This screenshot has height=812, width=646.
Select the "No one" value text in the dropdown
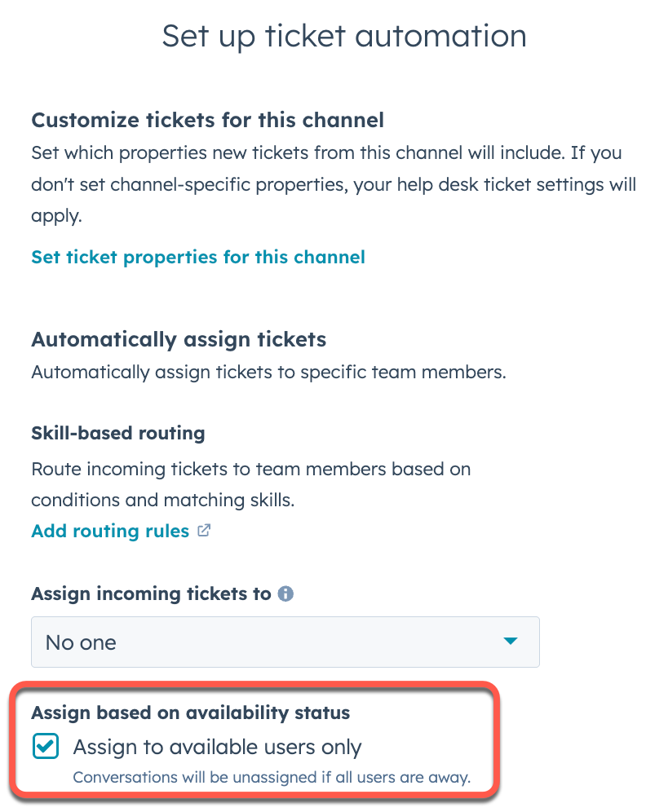click(x=81, y=642)
